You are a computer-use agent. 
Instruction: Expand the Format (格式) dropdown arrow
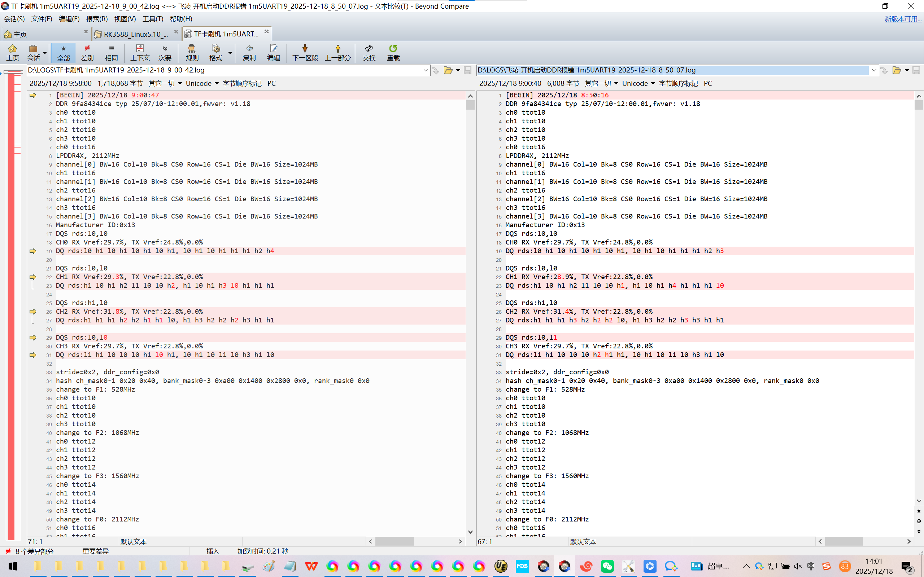[x=230, y=53]
